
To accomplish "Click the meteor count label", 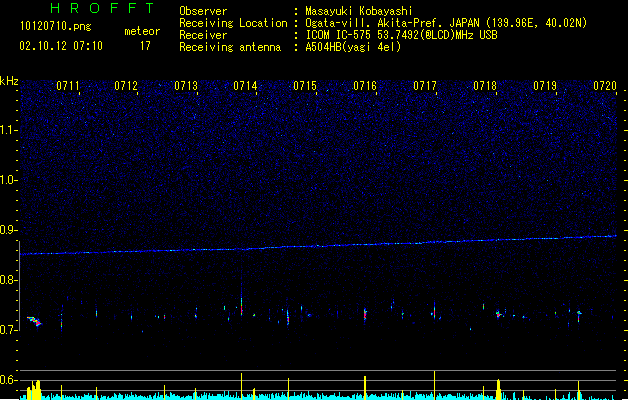I will (x=142, y=31).
